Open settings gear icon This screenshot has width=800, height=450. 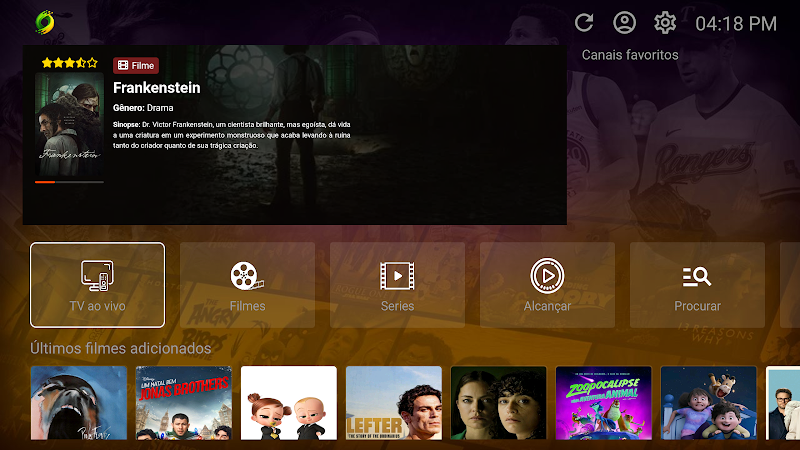[x=665, y=23]
